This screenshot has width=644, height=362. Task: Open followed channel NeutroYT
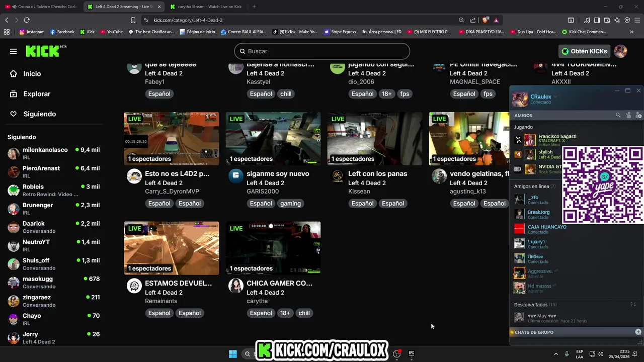[x=54, y=245]
